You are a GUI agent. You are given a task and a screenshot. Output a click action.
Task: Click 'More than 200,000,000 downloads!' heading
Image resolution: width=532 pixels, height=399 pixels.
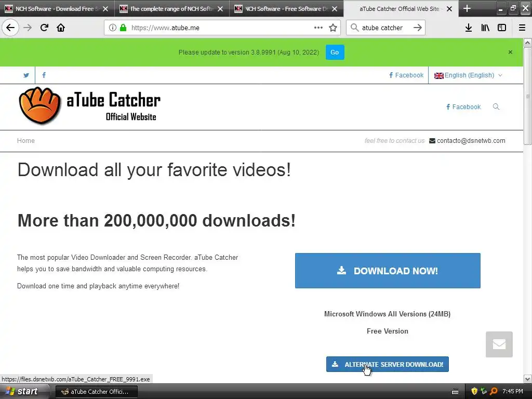point(156,221)
